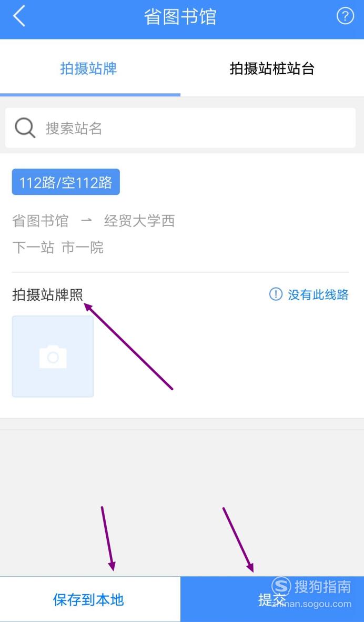Screen dimensions: 364x622
Task: Click the gray 省图书馆 origin stop name
Action: pos(41,221)
